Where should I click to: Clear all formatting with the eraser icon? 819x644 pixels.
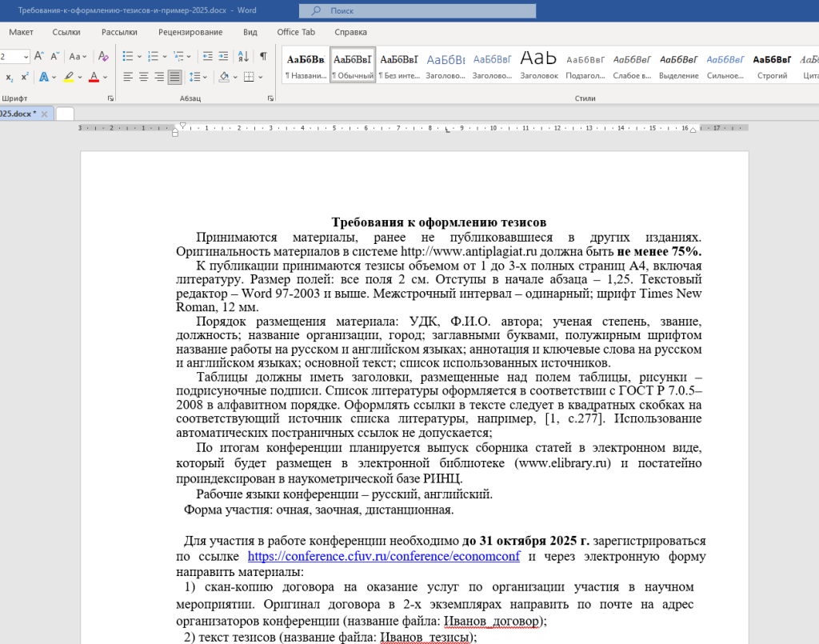point(103,57)
